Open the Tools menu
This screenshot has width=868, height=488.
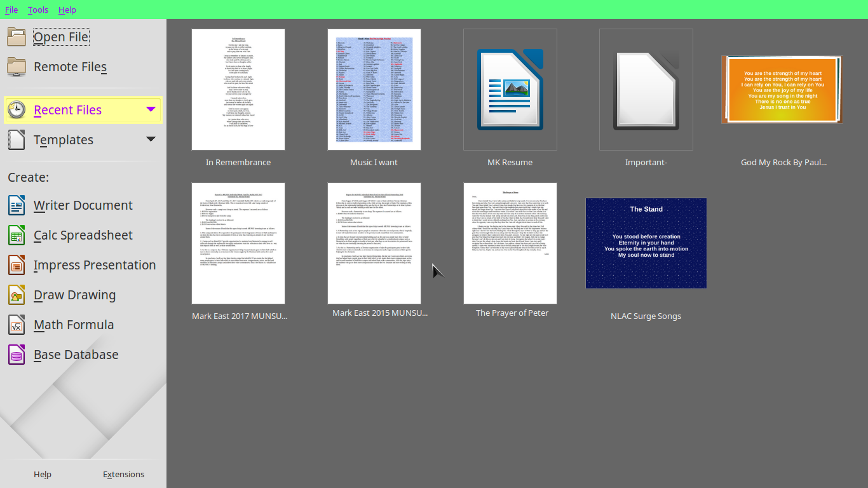tap(38, 10)
